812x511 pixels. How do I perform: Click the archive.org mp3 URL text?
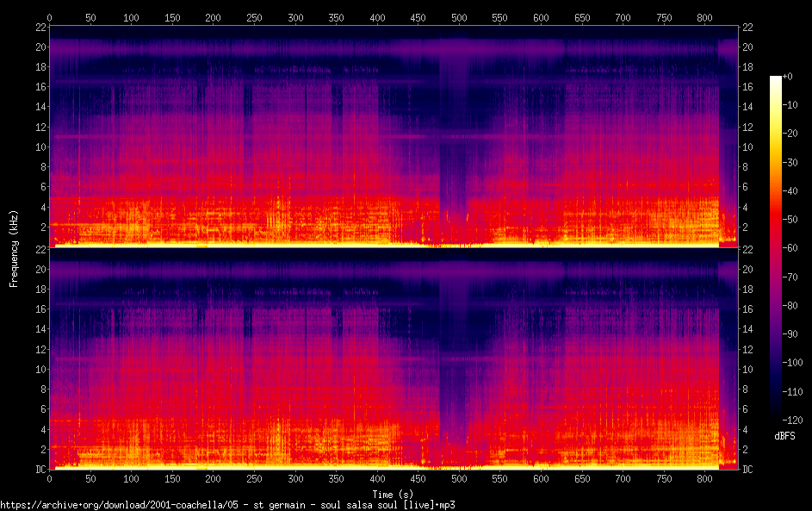pos(227,505)
